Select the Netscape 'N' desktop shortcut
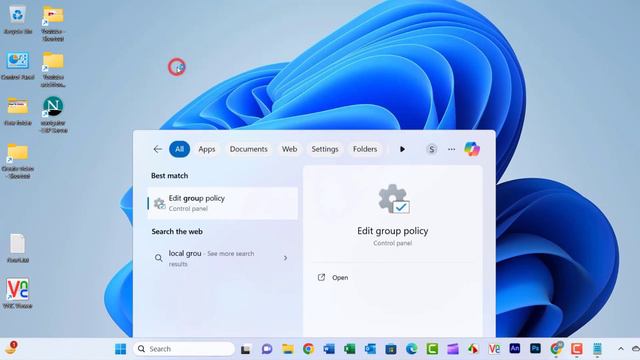The width and height of the screenshot is (640, 360). (x=53, y=115)
